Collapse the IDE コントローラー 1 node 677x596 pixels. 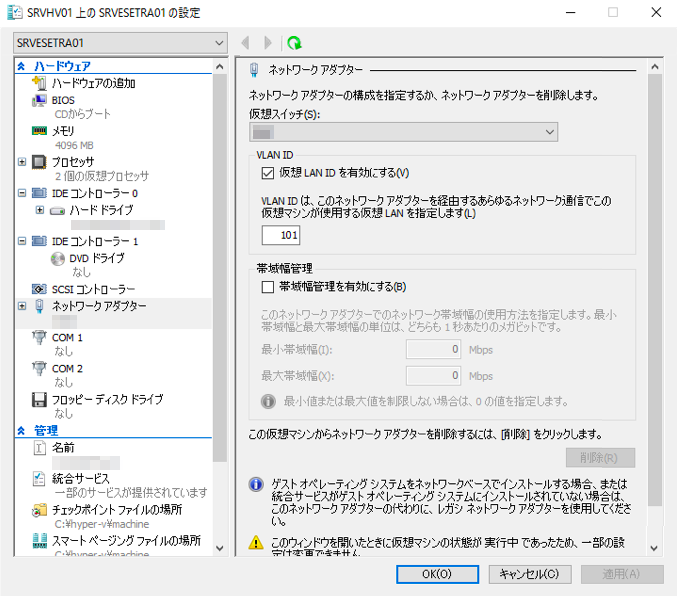tap(22, 241)
